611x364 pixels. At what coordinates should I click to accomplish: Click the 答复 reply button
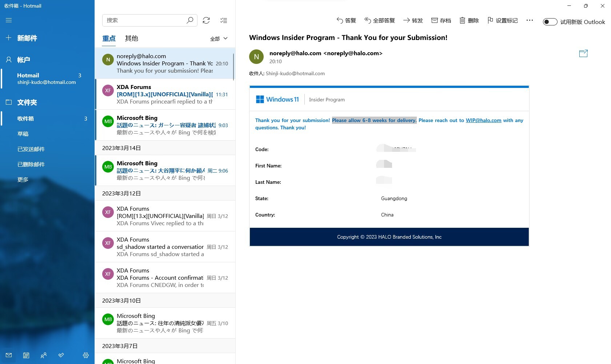tap(346, 20)
